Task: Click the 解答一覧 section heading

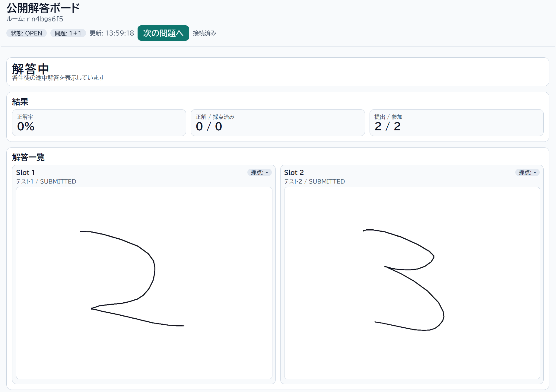Action: (28, 157)
